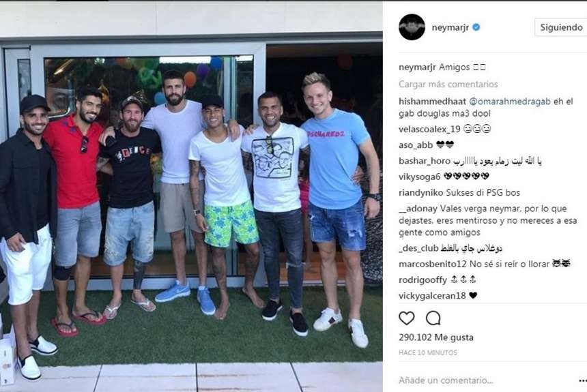Open marcosbenito12 commenter profile

[432, 264]
